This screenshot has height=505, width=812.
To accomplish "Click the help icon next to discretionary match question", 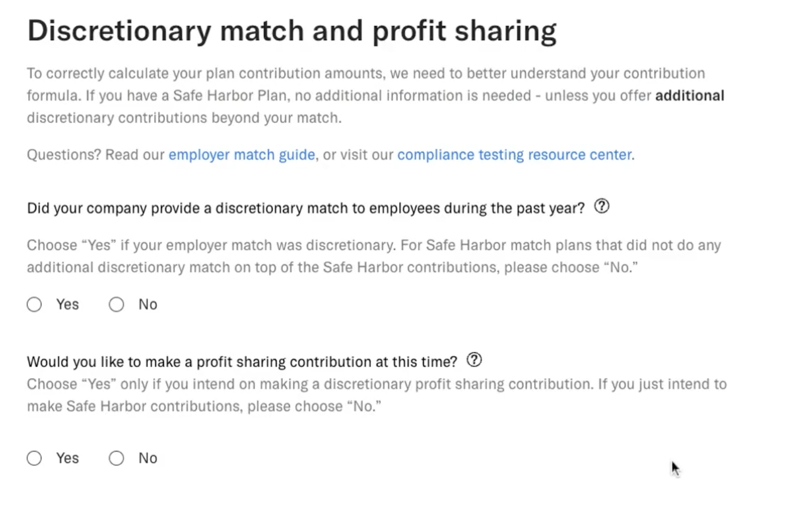I will tap(602, 206).
